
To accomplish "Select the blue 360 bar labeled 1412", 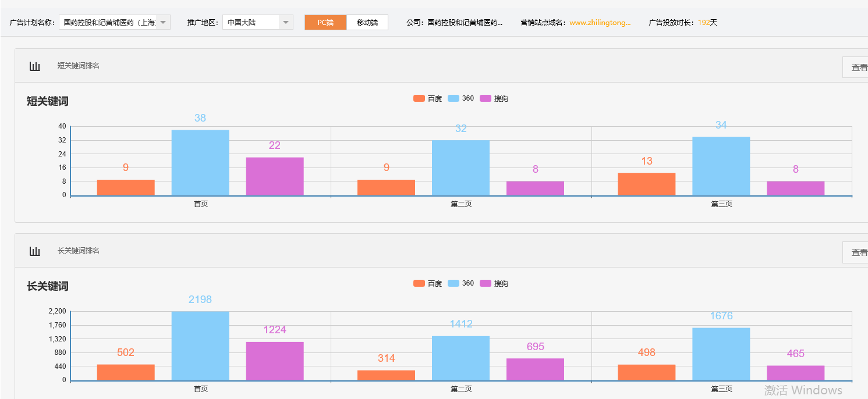I will [x=460, y=358].
